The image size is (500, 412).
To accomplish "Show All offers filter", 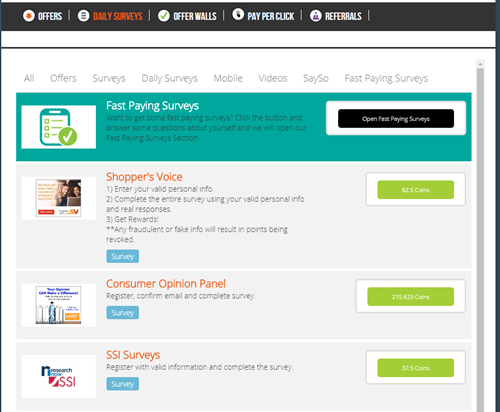I will [29, 78].
